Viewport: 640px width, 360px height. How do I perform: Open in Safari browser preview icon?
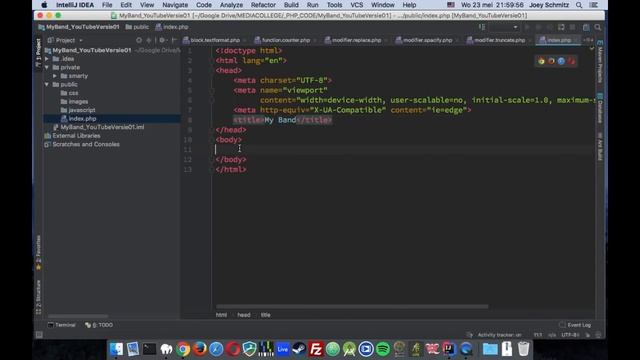click(x=561, y=61)
